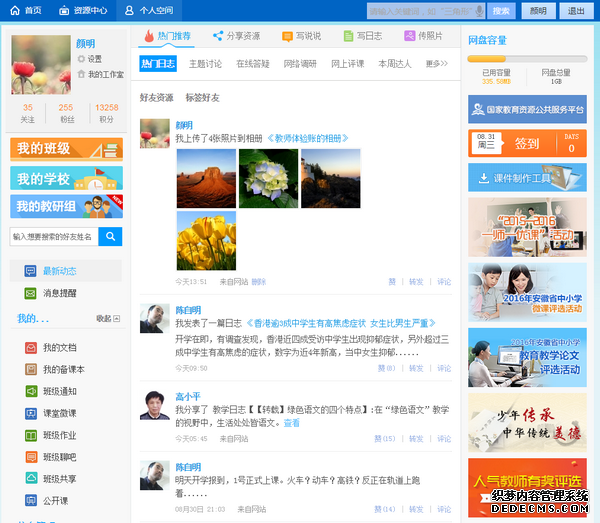Screen dimensions: 600x523
Task: Click the 设置 gear icon
Action: pos(81,59)
